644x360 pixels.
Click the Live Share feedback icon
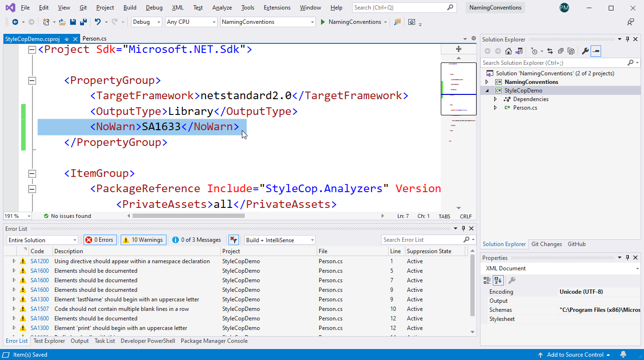[631, 22]
